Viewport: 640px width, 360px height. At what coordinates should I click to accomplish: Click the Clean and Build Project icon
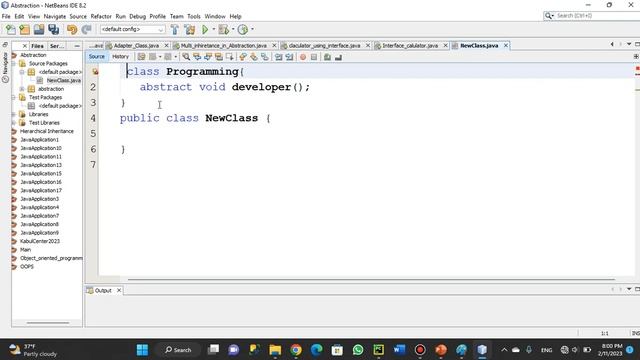point(189,29)
